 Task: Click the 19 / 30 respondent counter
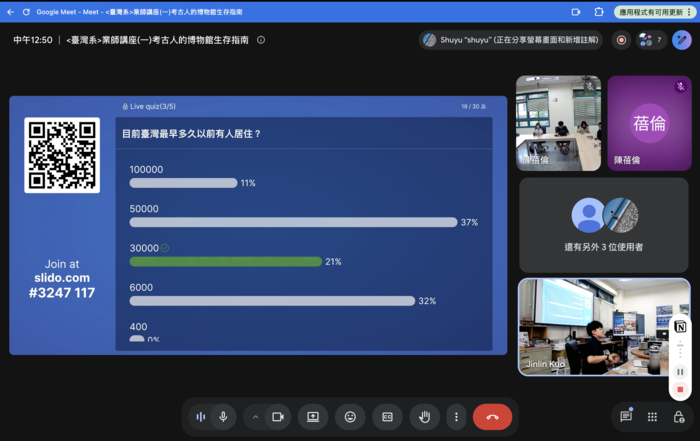pyautogui.click(x=474, y=107)
